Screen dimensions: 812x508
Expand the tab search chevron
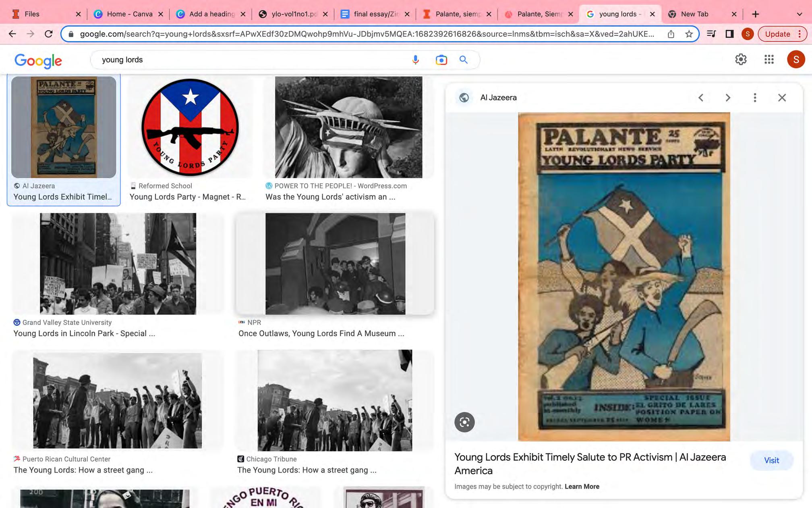[799, 14]
